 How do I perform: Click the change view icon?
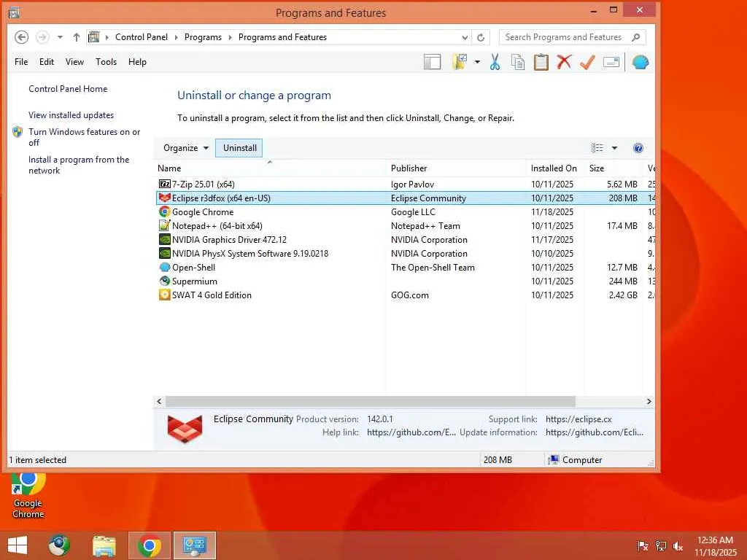coord(597,148)
